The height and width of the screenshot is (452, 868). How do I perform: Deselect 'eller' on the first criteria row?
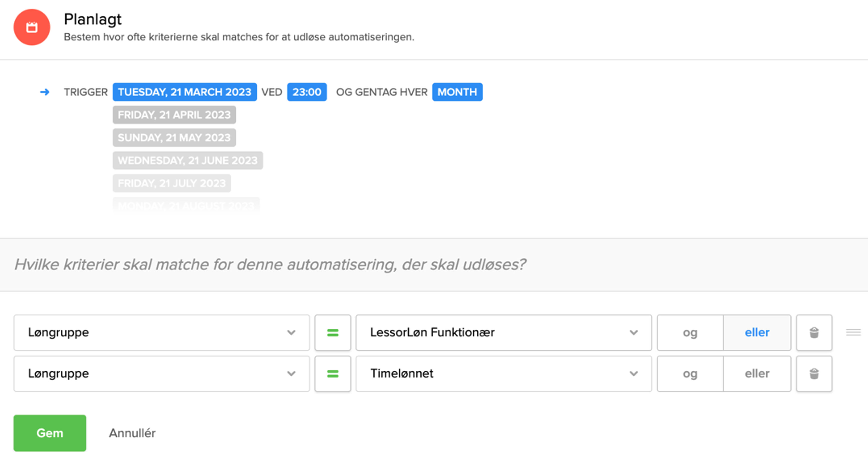[x=757, y=333]
